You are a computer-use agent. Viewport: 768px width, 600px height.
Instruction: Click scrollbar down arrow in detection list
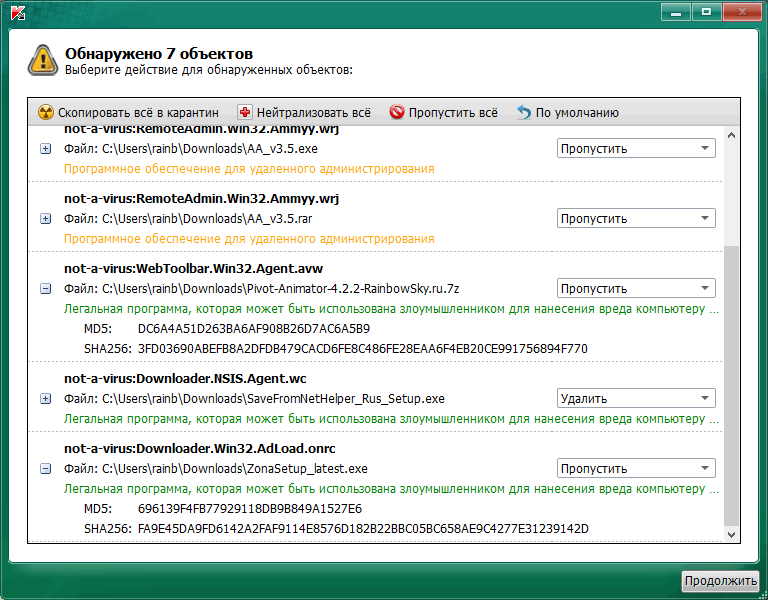click(731, 534)
